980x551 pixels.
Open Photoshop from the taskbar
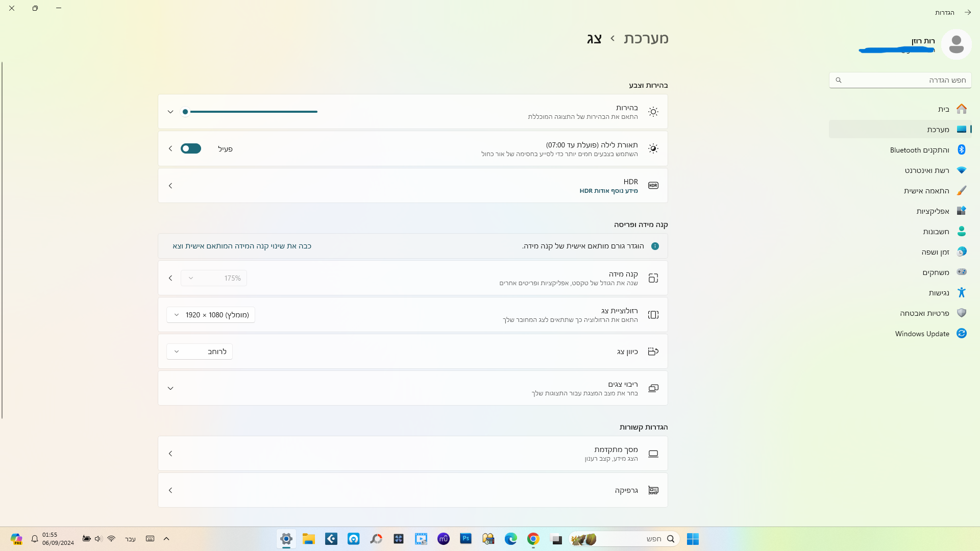coord(465,539)
